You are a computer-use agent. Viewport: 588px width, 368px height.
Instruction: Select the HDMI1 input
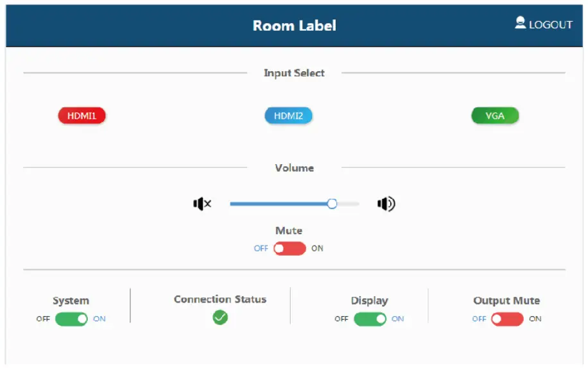pos(82,116)
